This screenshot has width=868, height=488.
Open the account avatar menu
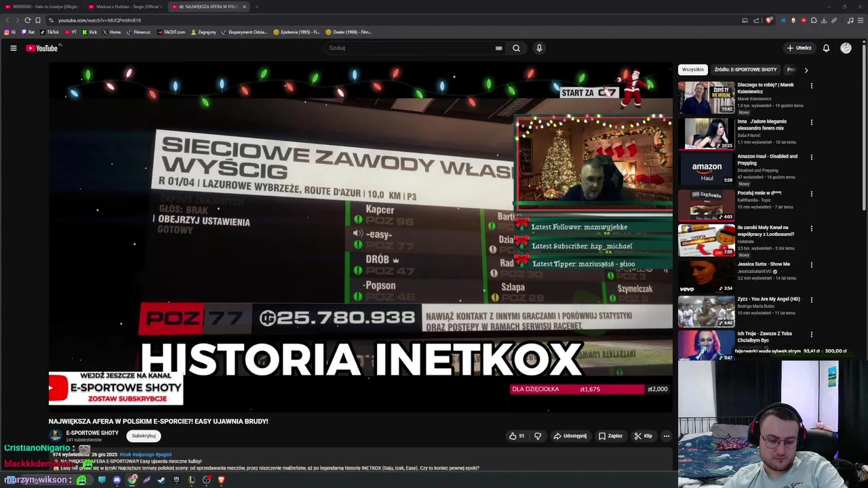(x=846, y=48)
